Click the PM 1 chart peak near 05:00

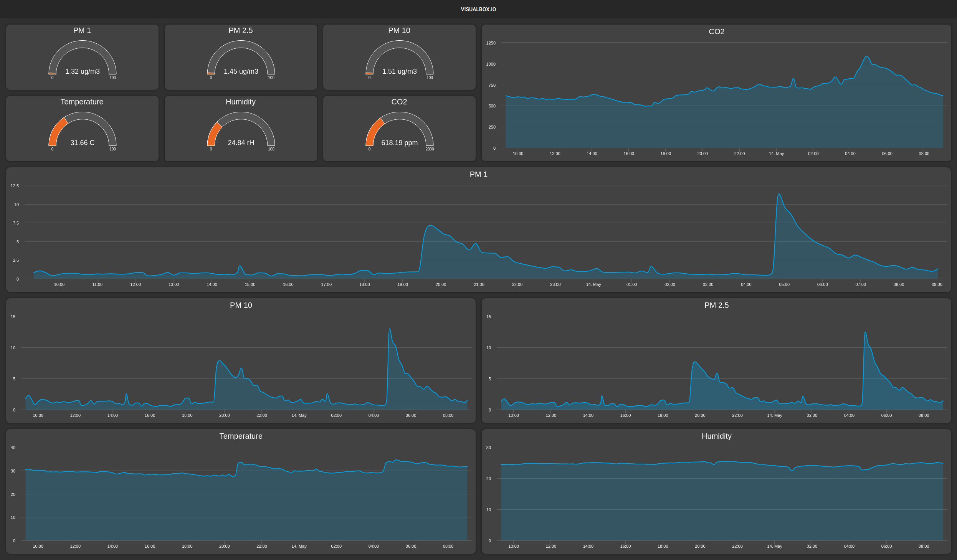click(778, 194)
